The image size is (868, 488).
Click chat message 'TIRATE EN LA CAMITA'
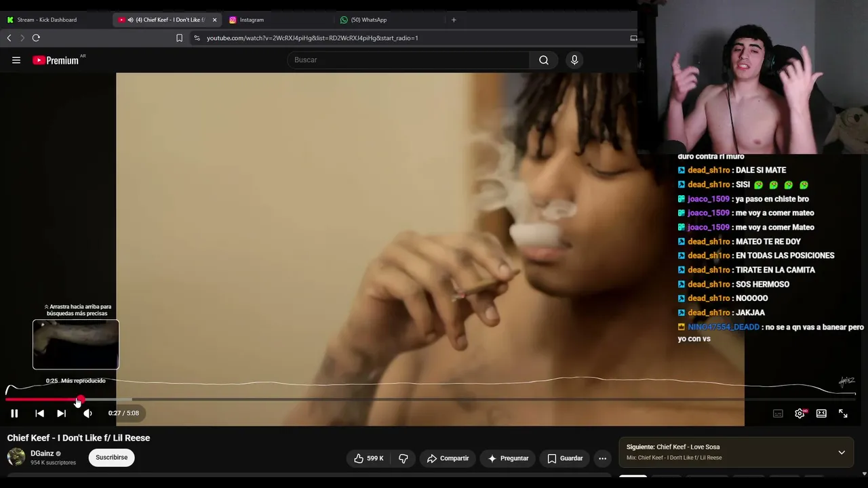point(775,270)
